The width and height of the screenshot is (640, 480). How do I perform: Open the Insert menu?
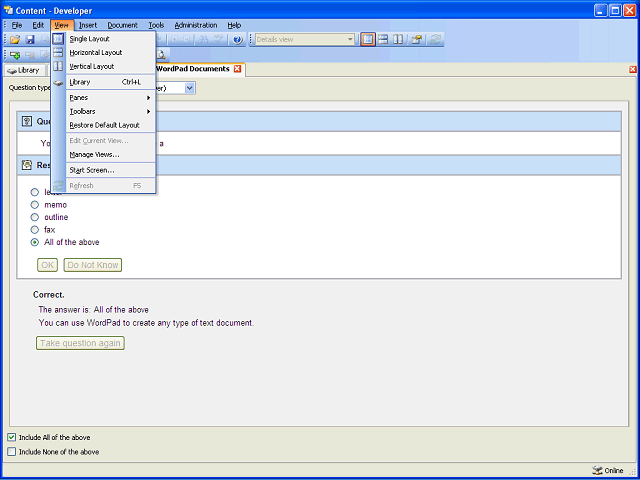(x=88, y=25)
